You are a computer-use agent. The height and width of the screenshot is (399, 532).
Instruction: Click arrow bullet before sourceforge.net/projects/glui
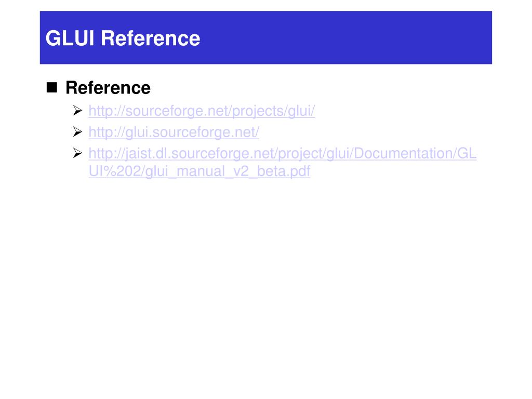tap(77, 111)
